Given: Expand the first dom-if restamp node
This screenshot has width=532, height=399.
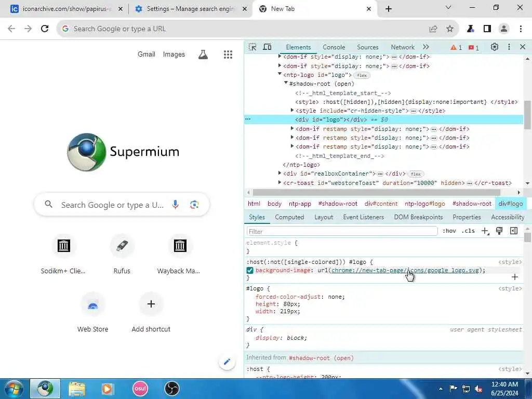Looking at the screenshot, I should (x=292, y=129).
